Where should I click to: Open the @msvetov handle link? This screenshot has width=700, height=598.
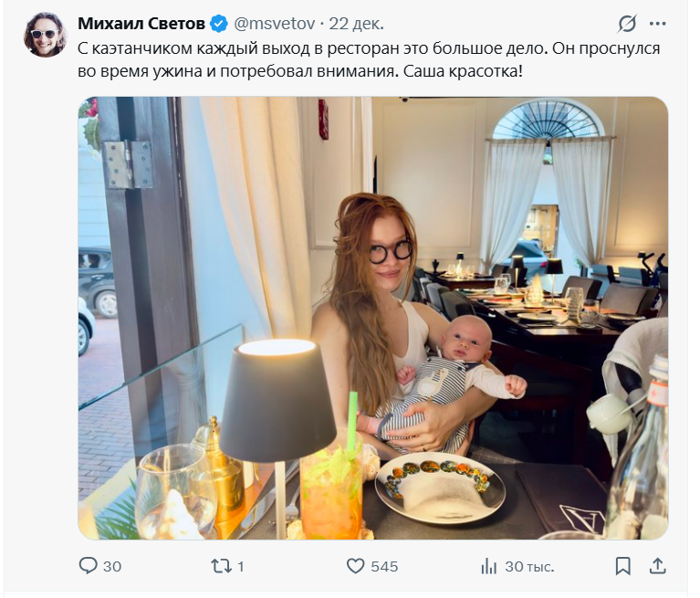click(x=277, y=23)
